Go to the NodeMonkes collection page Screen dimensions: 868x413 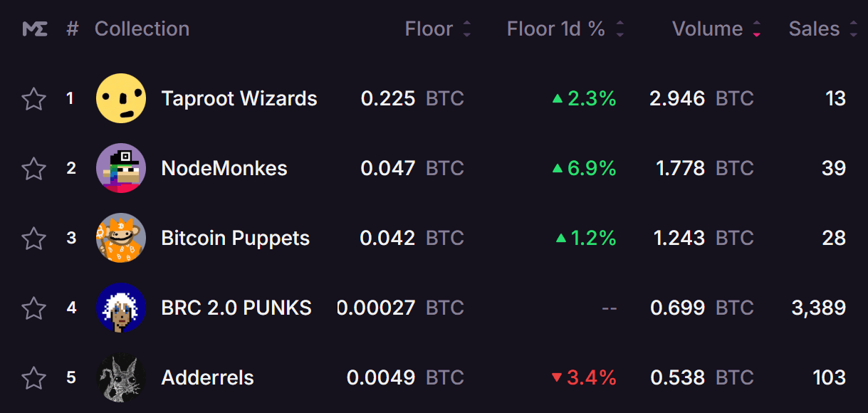pos(224,168)
